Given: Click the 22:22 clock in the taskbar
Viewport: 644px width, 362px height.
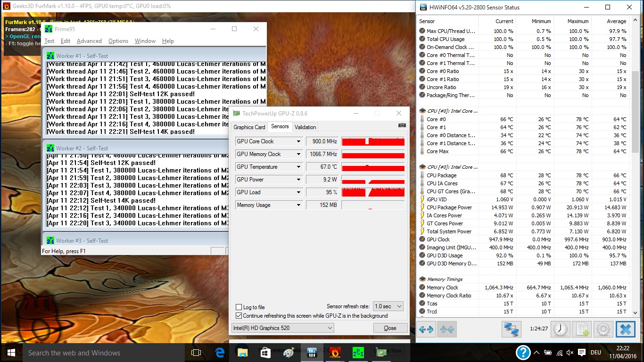Looking at the screenshot, I should pyautogui.click(x=622, y=348).
